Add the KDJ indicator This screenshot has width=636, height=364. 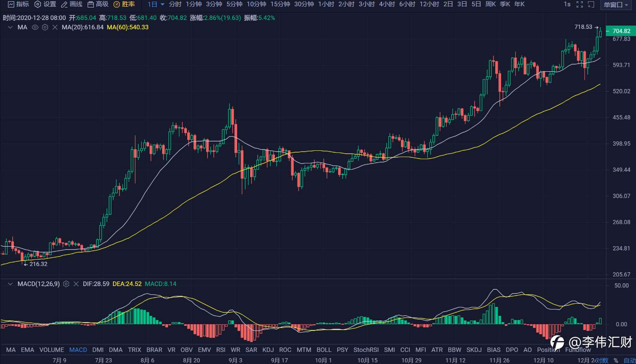click(x=268, y=350)
